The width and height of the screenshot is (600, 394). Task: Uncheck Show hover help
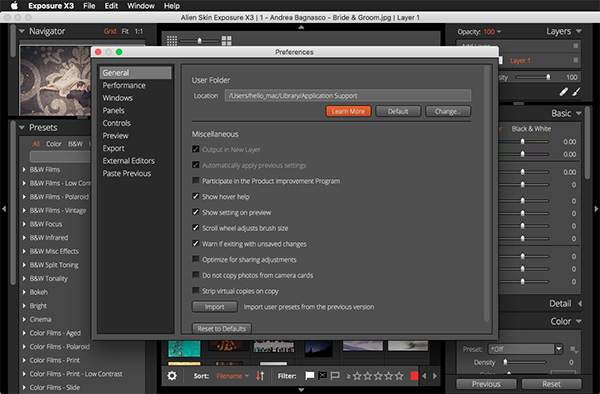pyautogui.click(x=196, y=196)
